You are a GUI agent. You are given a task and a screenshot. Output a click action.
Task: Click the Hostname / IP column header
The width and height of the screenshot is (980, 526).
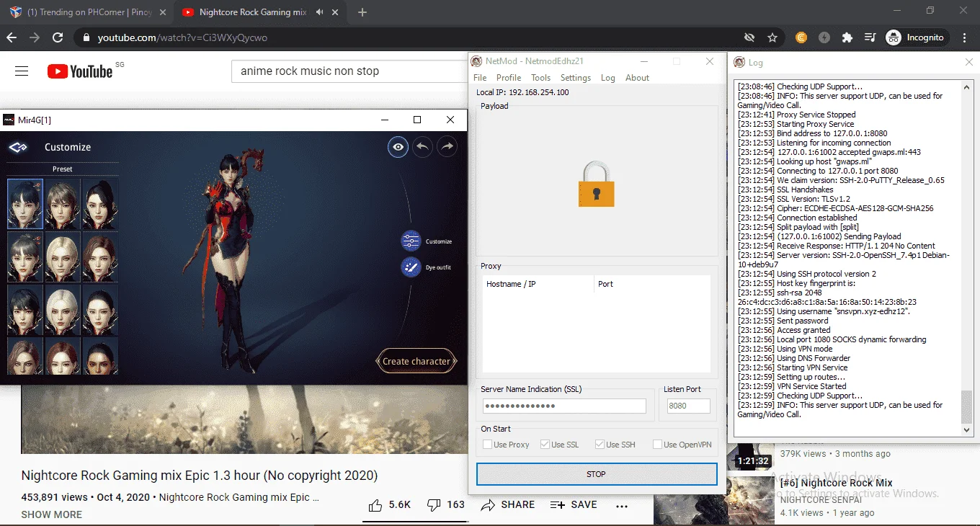(x=537, y=284)
